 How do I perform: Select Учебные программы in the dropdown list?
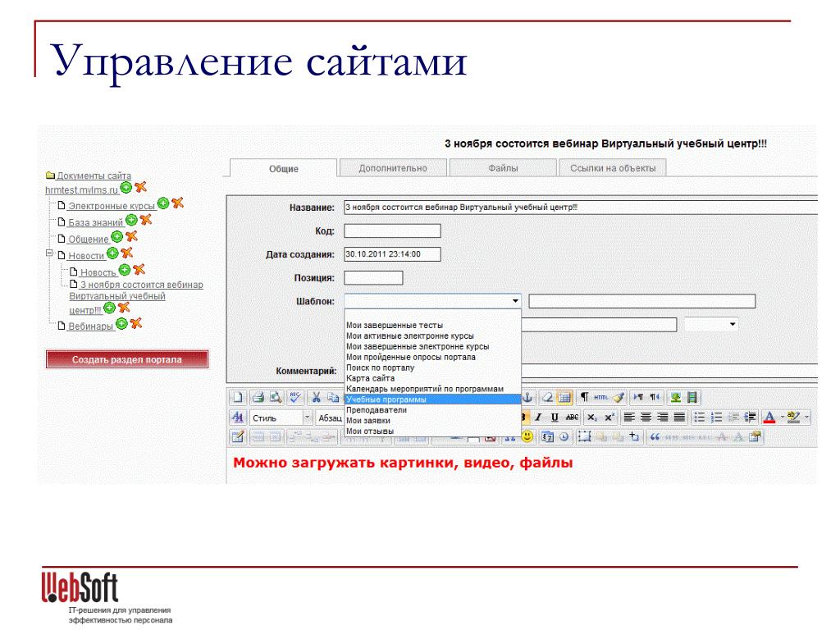pyautogui.click(x=433, y=399)
